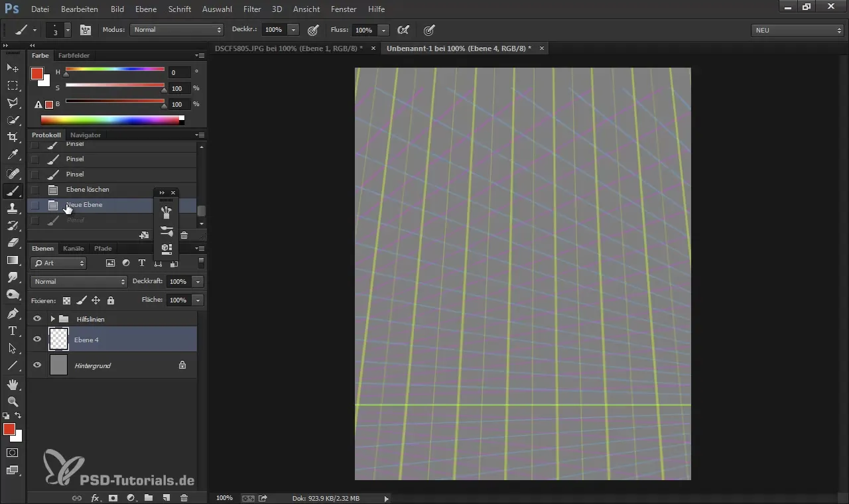Hide the Ebene 4 layer

point(37,340)
